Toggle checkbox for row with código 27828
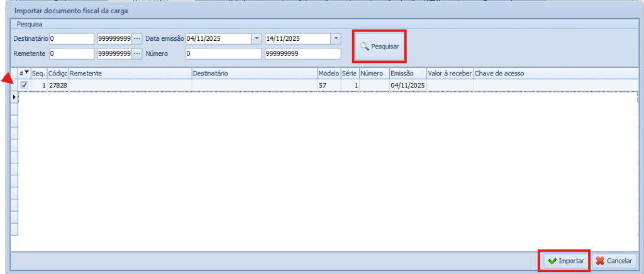The image size is (644, 274). (24, 85)
